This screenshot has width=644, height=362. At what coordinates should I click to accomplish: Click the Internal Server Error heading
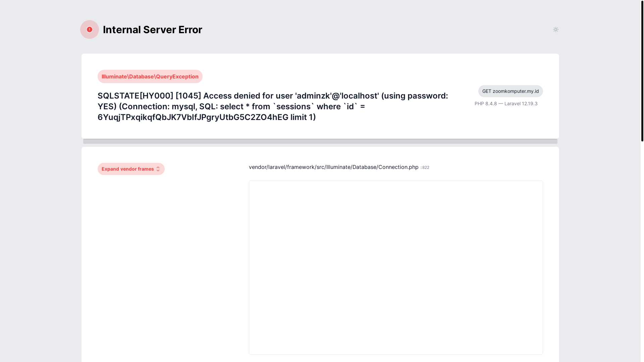coord(153,29)
